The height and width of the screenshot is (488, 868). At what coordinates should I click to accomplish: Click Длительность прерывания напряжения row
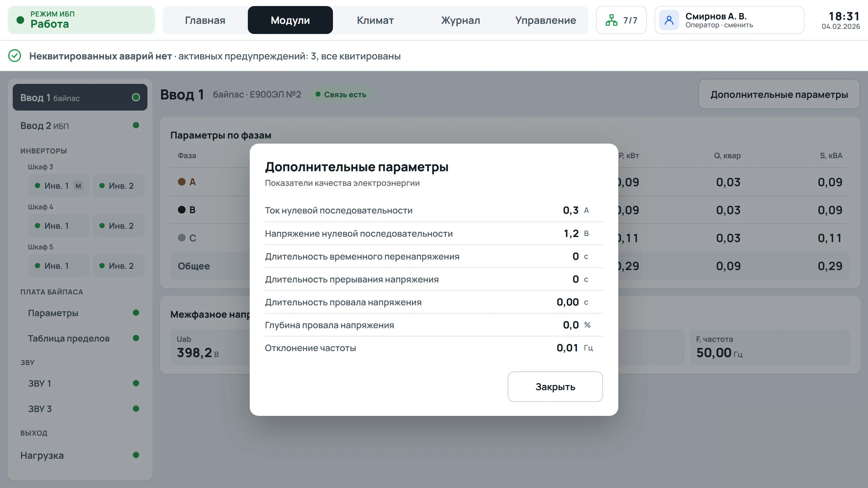[434, 279]
